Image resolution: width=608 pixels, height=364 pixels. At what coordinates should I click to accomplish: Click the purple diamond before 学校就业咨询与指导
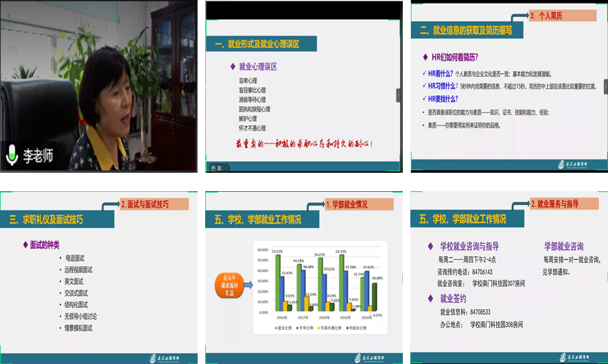[x=430, y=246]
